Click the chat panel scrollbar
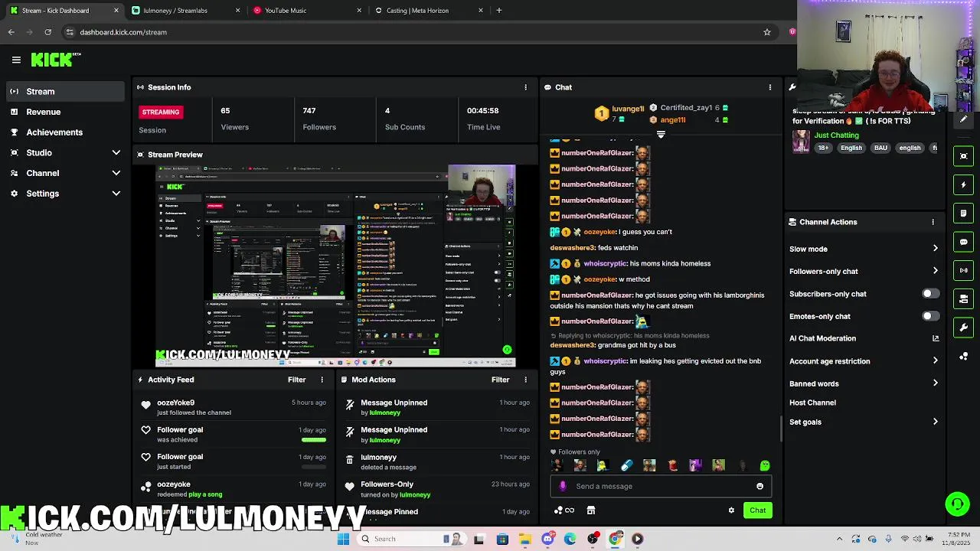 [781, 429]
